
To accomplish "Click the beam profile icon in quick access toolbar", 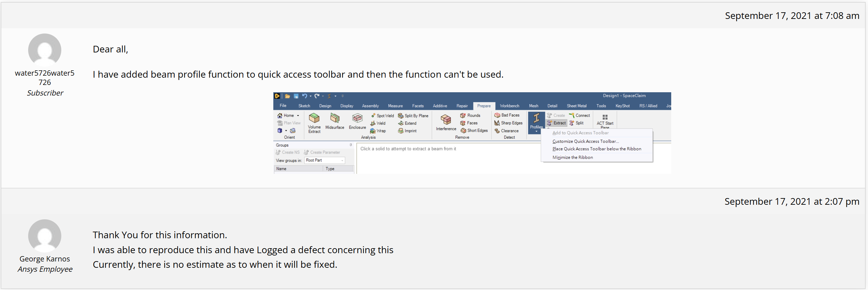I will point(329,96).
